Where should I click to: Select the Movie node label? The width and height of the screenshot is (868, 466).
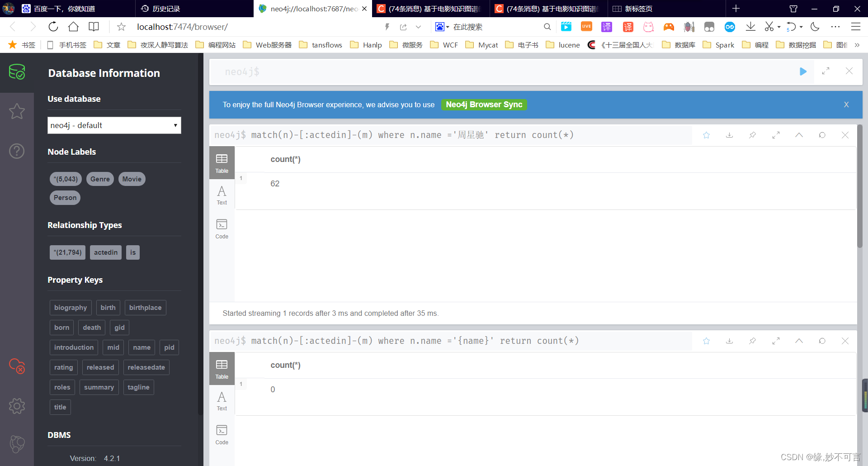pyautogui.click(x=132, y=179)
